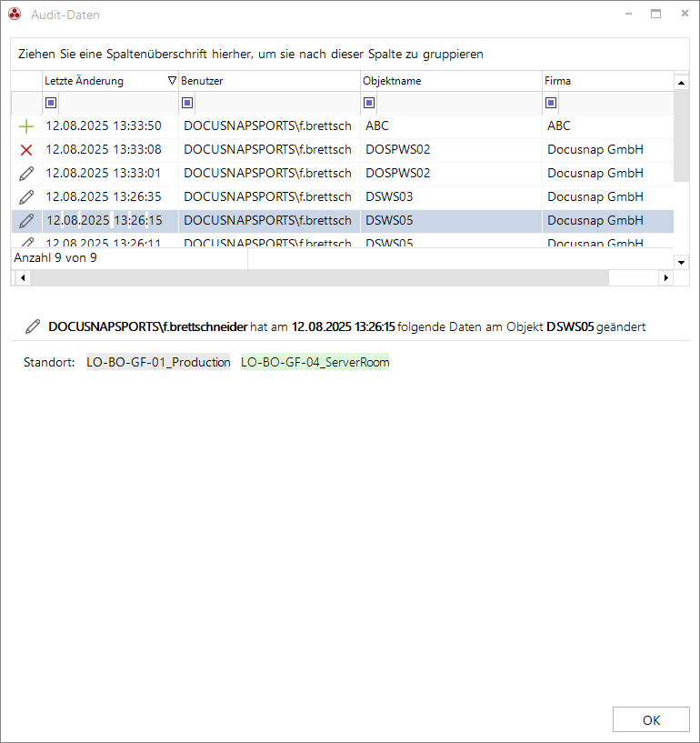
Task: Click the old value 'LO-BO-GF-01_Production'
Action: pyautogui.click(x=158, y=362)
